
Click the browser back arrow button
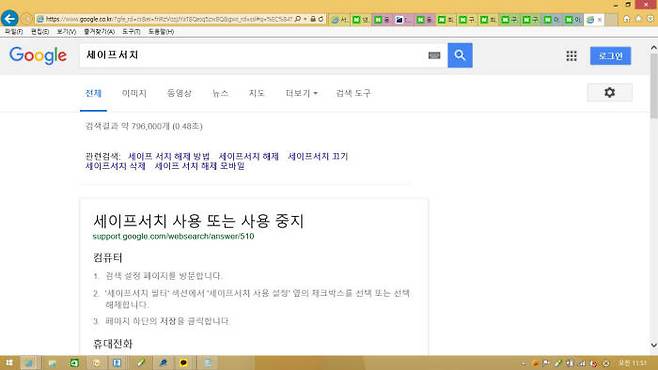10,18
